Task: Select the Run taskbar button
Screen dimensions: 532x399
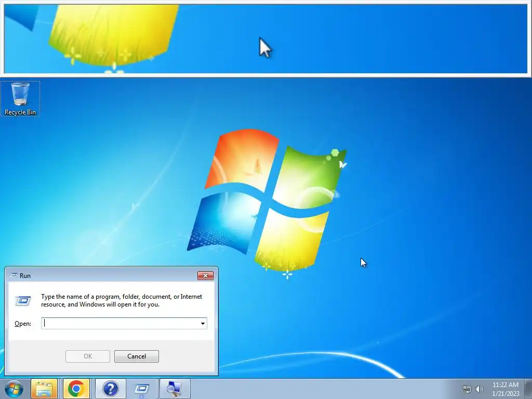Action: pyautogui.click(x=142, y=389)
